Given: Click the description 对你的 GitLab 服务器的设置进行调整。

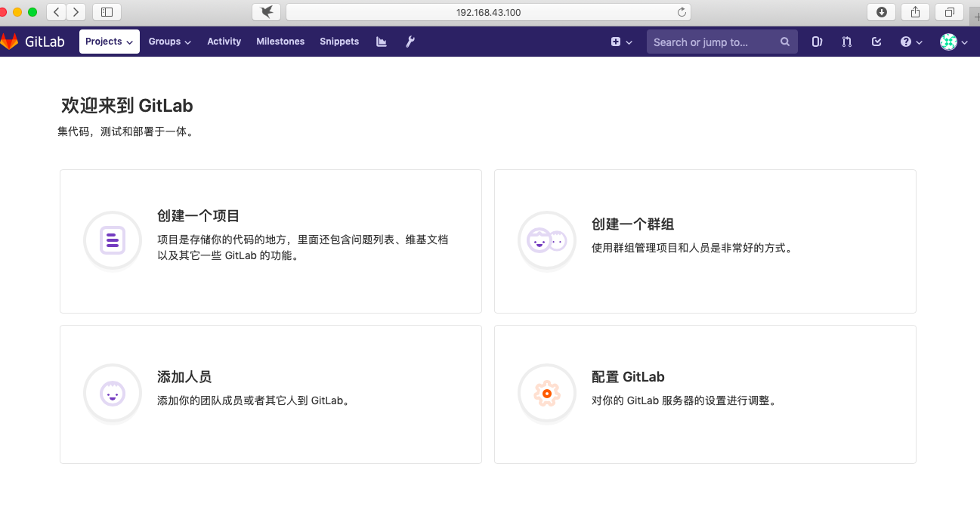Looking at the screenshot, I should 685,400.
